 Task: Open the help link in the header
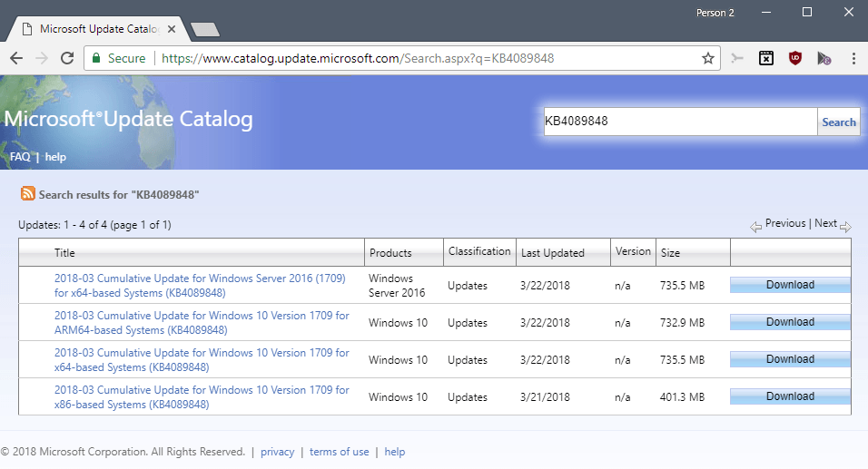55,157
